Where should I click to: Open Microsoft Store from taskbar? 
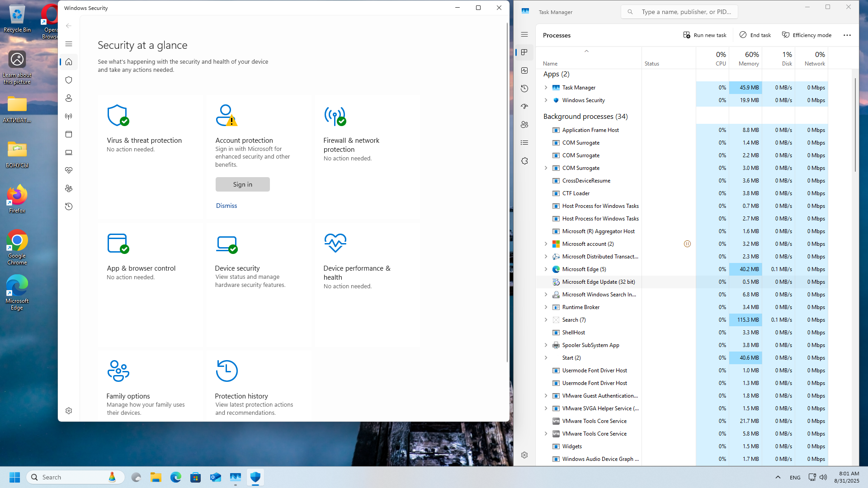(195, 477)
